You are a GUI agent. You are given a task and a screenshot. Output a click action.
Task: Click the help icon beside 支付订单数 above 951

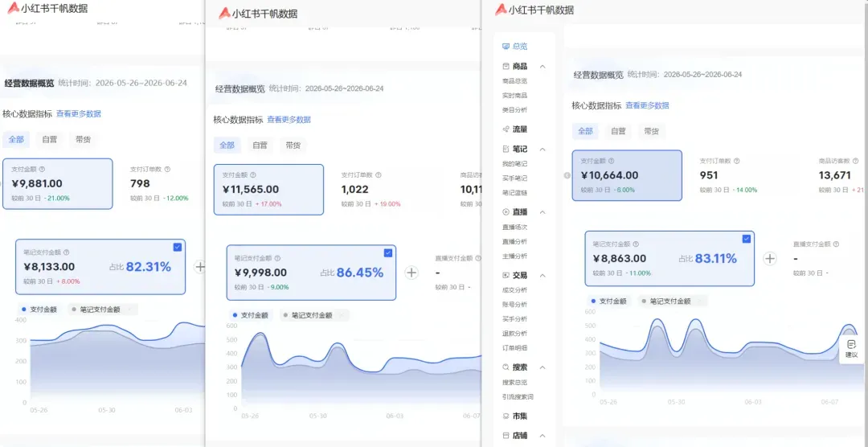(737, 161)
